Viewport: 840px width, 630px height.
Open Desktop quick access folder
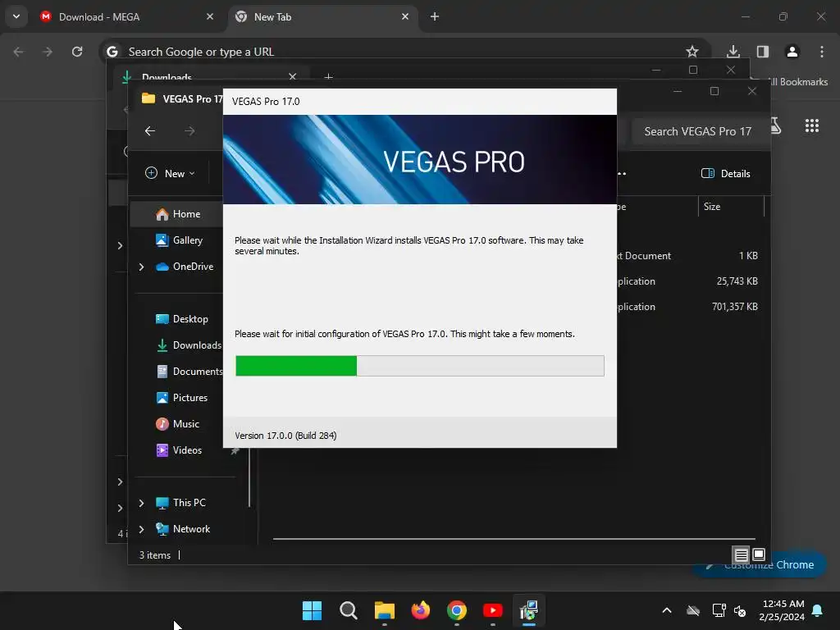click(190, 319)
